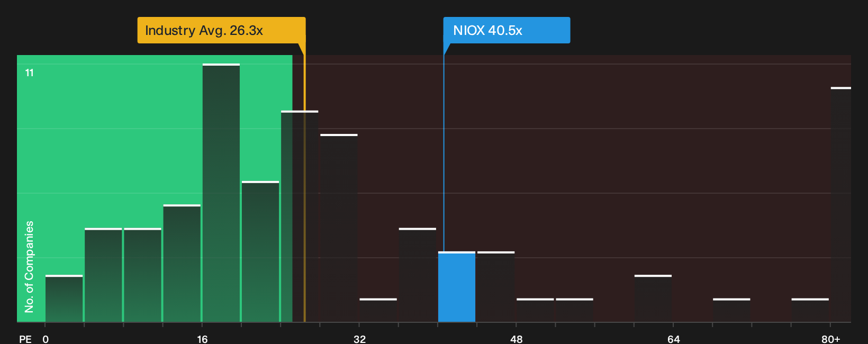This screenshot has width=868, height=344.
Task: Click the tallest bar of 11 companies
Action: (221, 193)
